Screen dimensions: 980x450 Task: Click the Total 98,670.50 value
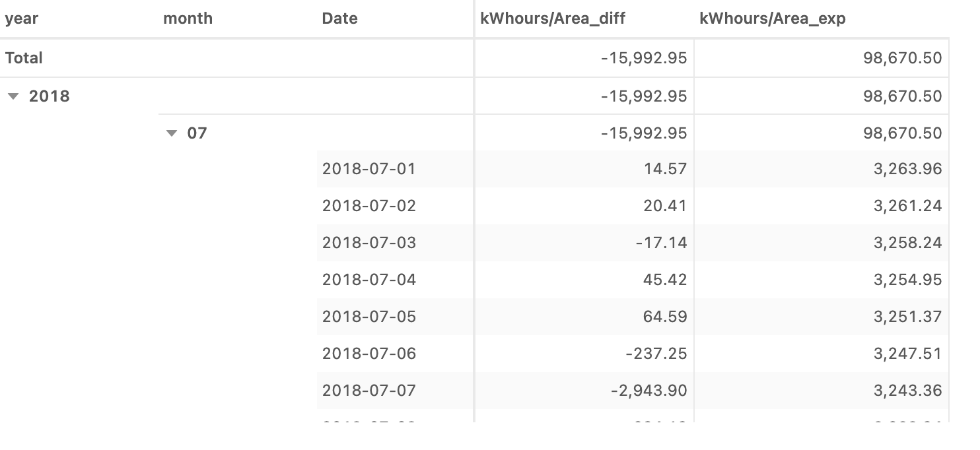902,58
